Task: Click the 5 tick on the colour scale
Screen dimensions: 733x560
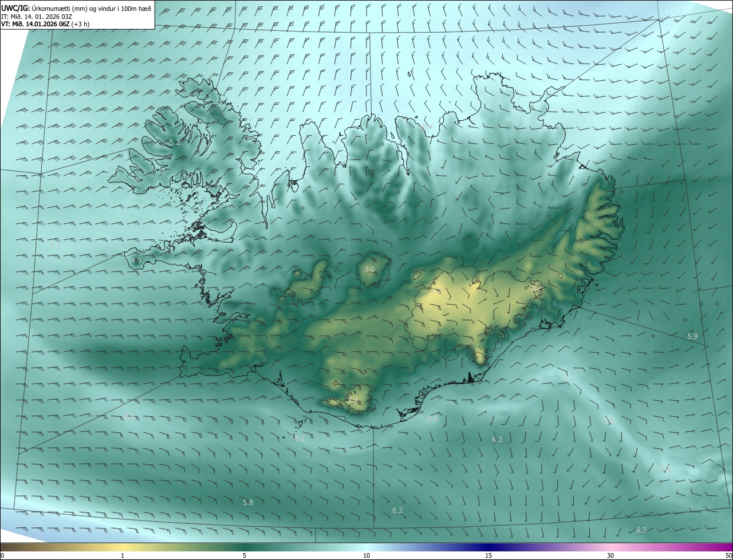Action: point(245,555)
